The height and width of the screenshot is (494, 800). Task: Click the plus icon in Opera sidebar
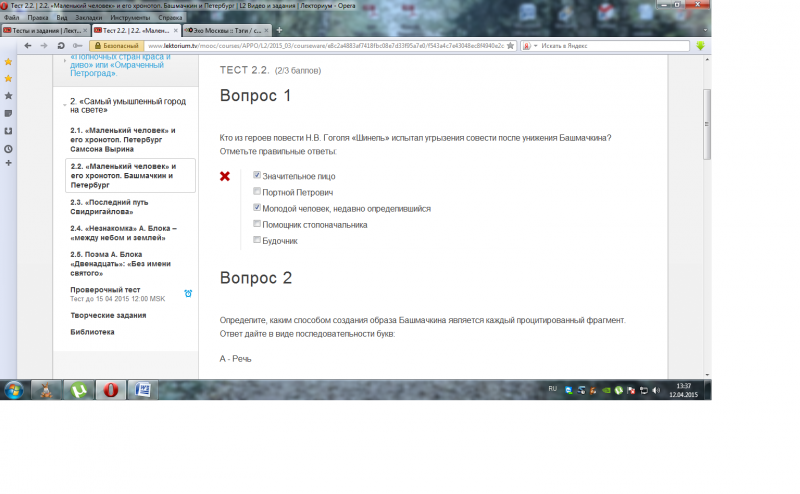tap(8, 163)
